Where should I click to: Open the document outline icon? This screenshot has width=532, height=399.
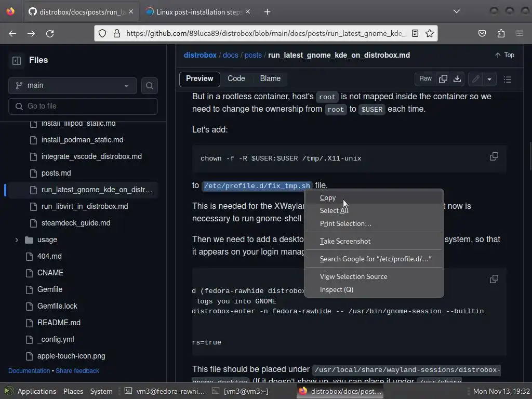click(508, 79)
